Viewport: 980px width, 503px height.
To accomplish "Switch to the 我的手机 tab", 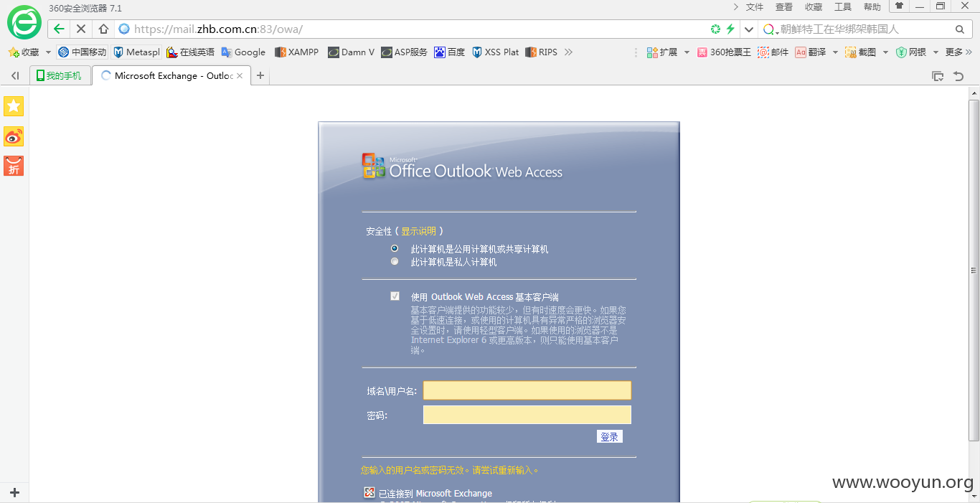I will point(60,76).
